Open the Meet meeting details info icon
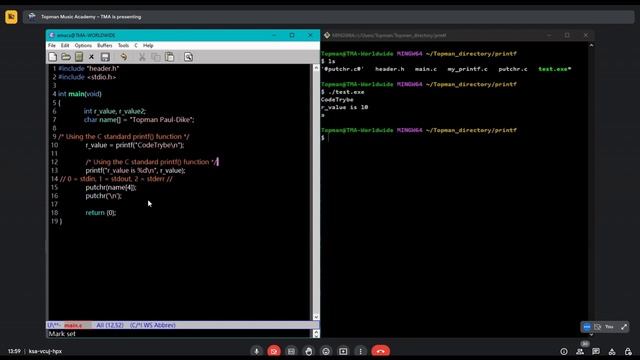640x360 pixels. pyautogui.click(x=564, y=351)
